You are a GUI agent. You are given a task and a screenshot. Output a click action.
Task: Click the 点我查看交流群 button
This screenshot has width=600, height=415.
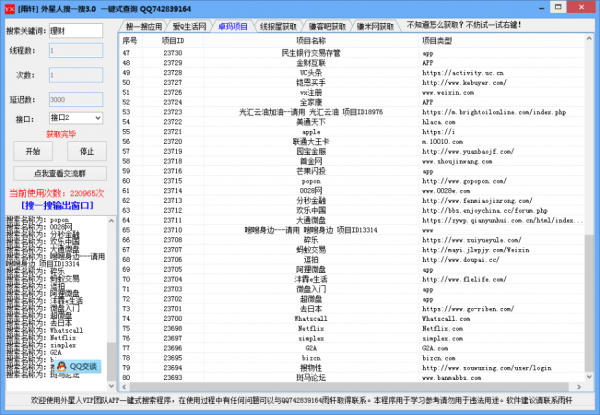[x=60, y=173]
